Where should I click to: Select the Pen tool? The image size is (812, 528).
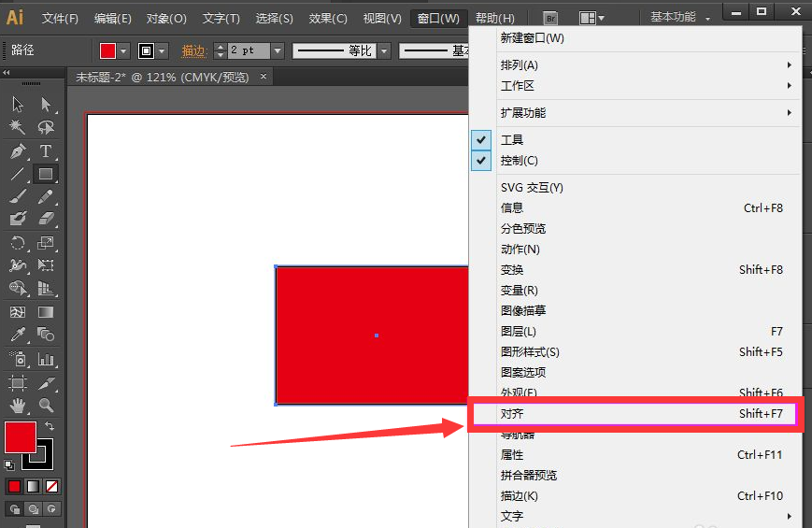18,151
